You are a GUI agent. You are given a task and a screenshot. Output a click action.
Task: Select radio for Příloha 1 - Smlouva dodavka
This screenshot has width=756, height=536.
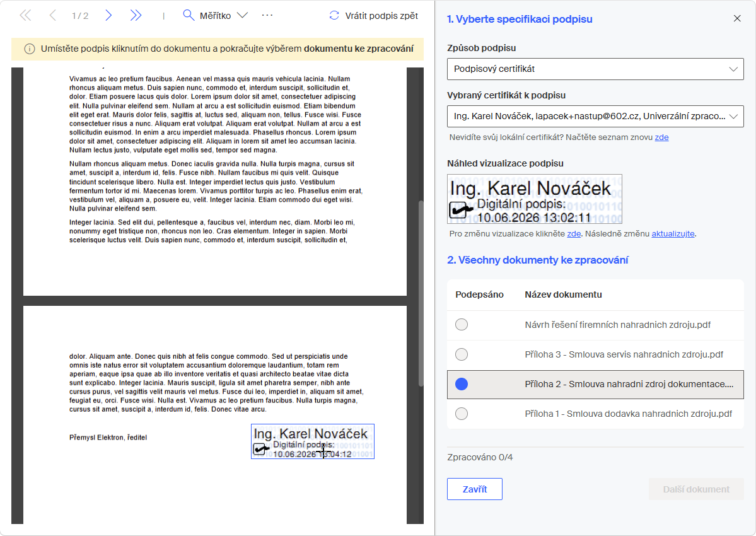(462, 414)
